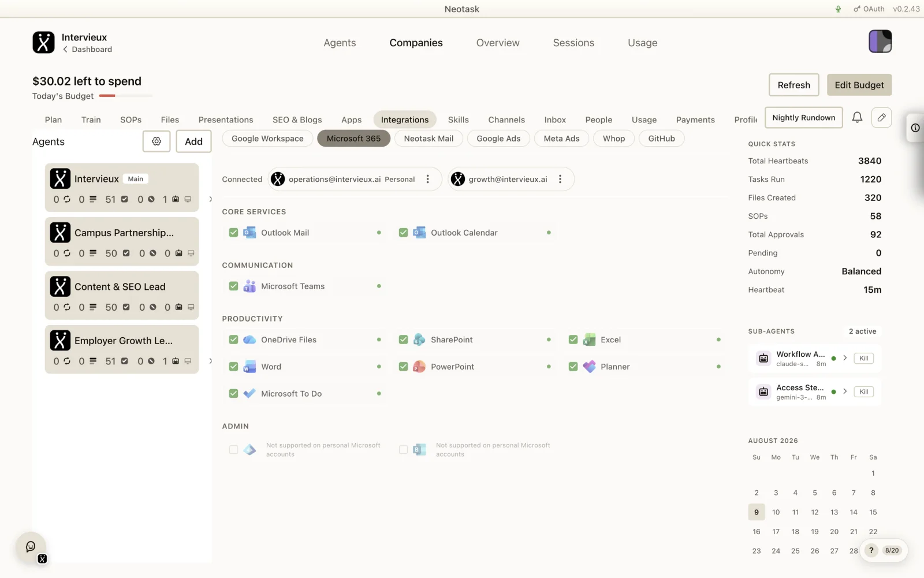The image size is (924, 578).
Task: Click the microphone icon in title bar
Action: (x=838, y=9)
